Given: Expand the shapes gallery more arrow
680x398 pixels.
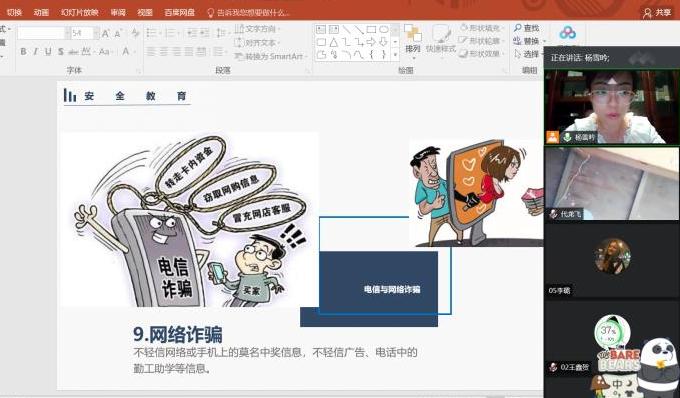Looking at the screenshot, I should pyautogui.click(x=395, y=55).
